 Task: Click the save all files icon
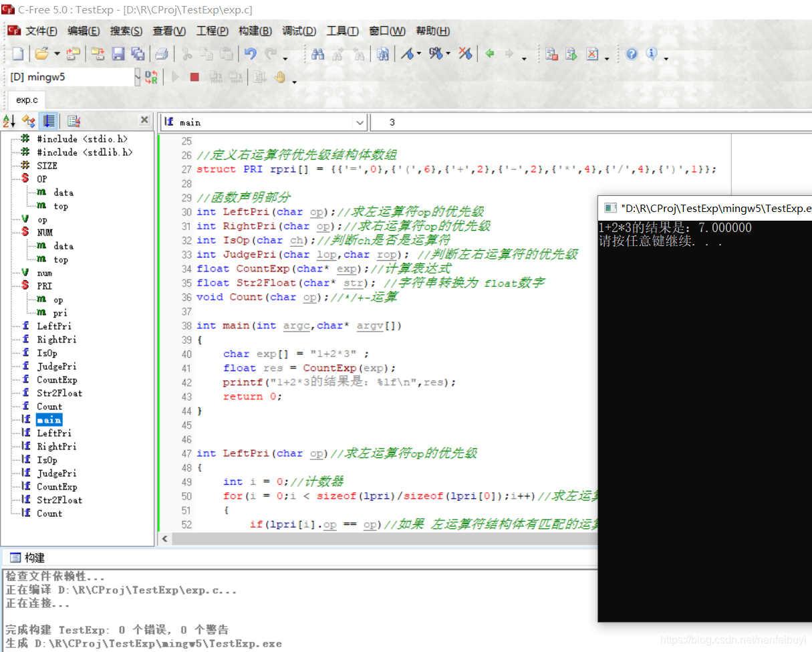coord(138,54)
